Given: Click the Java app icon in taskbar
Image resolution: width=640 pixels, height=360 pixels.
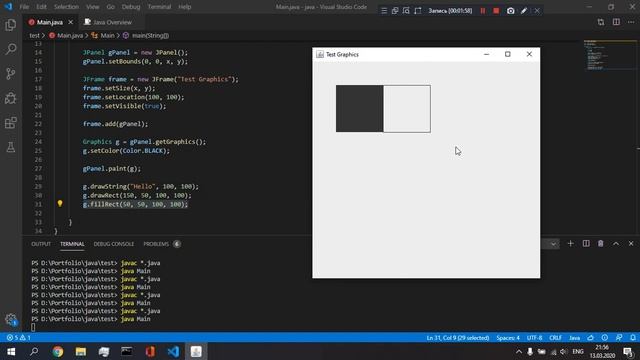Looking at the screenshot, I should pyautogui.click(x=196, y=351).
